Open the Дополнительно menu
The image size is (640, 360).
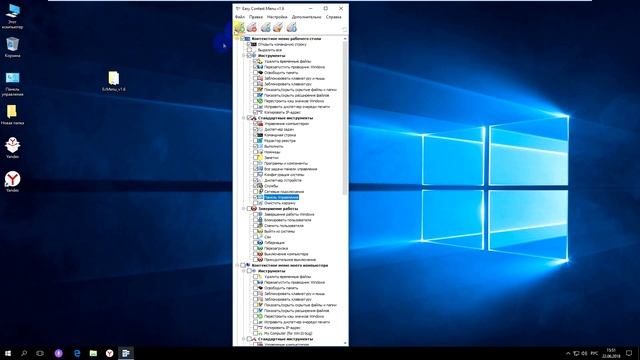(307, 17)
